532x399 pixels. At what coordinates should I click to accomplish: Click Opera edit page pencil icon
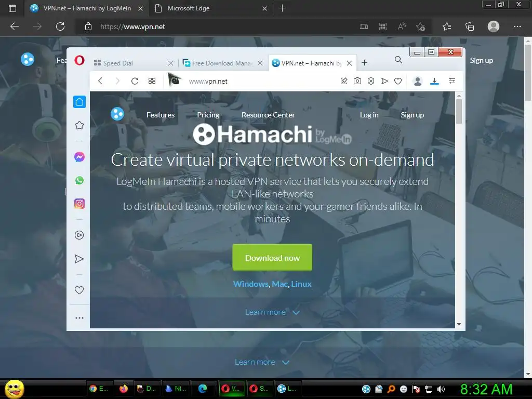coord(344,81)
